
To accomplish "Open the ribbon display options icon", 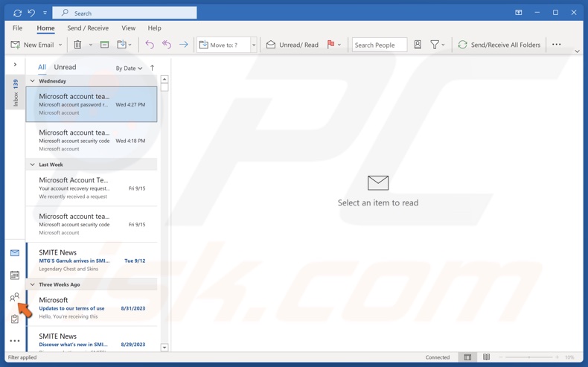I will [x=519, y=13].
